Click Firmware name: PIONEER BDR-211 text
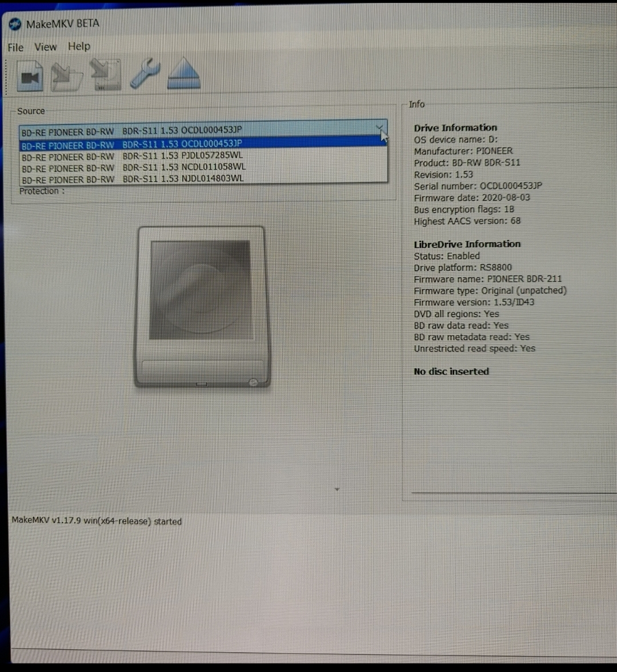Viewport: 617px width, 672px height. [x=488, y=279]
